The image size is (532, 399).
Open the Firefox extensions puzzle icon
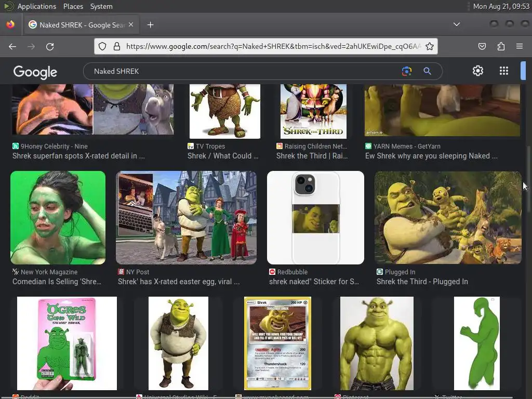[501, 46]
